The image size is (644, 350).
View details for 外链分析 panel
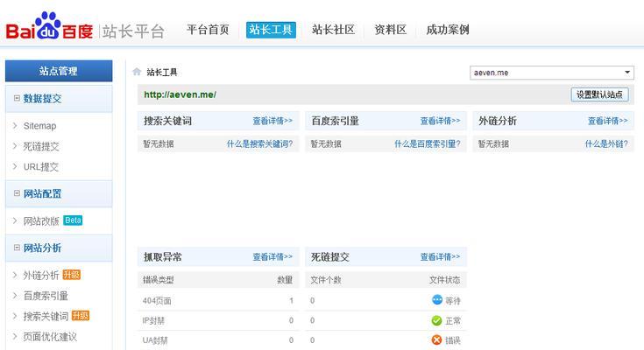[x=607, y=121]
